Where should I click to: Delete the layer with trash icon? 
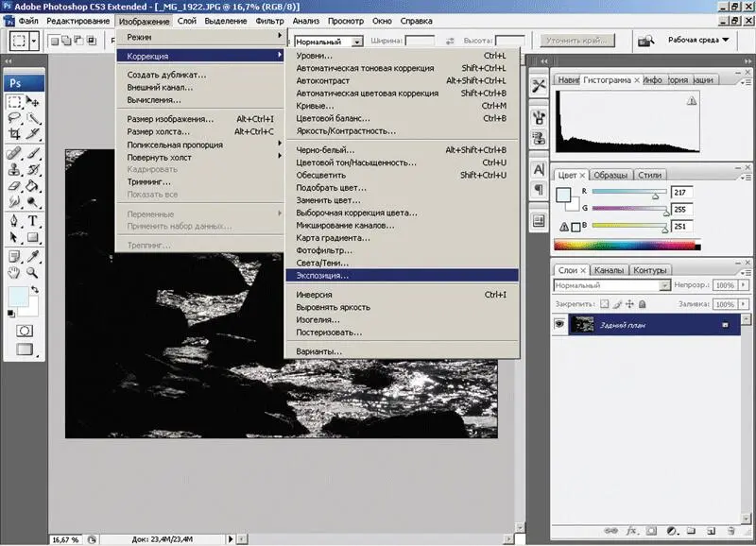pos(730,531)
